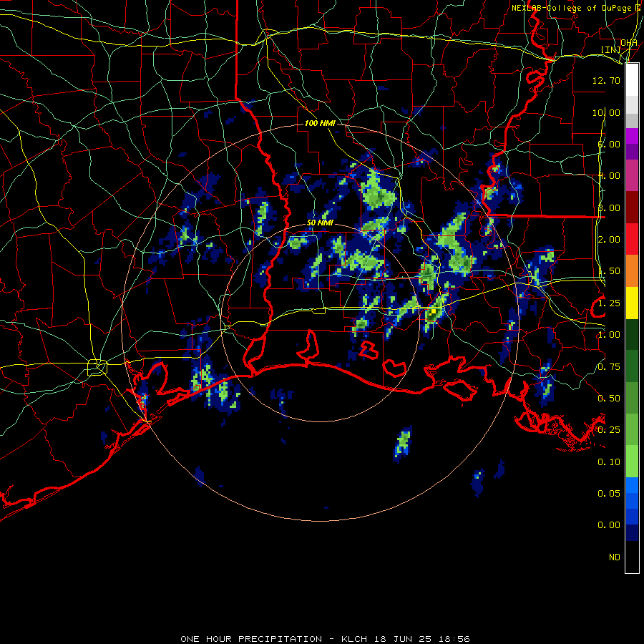Click the 4.00 legend value
The width and height of the screenshot is (644, 644).
[x=609, y=176]
